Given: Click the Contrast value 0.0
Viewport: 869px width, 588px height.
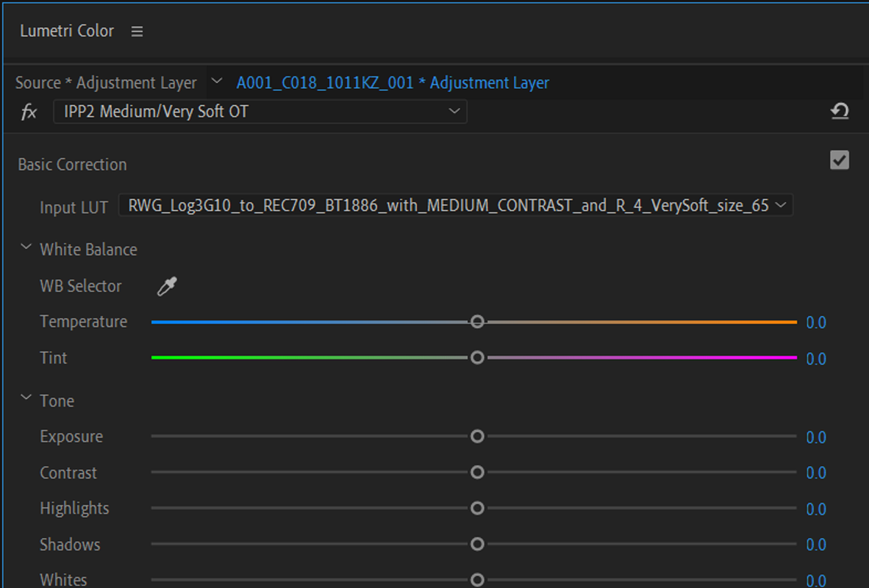Looking at the screenshot, I should pos(816,473).
